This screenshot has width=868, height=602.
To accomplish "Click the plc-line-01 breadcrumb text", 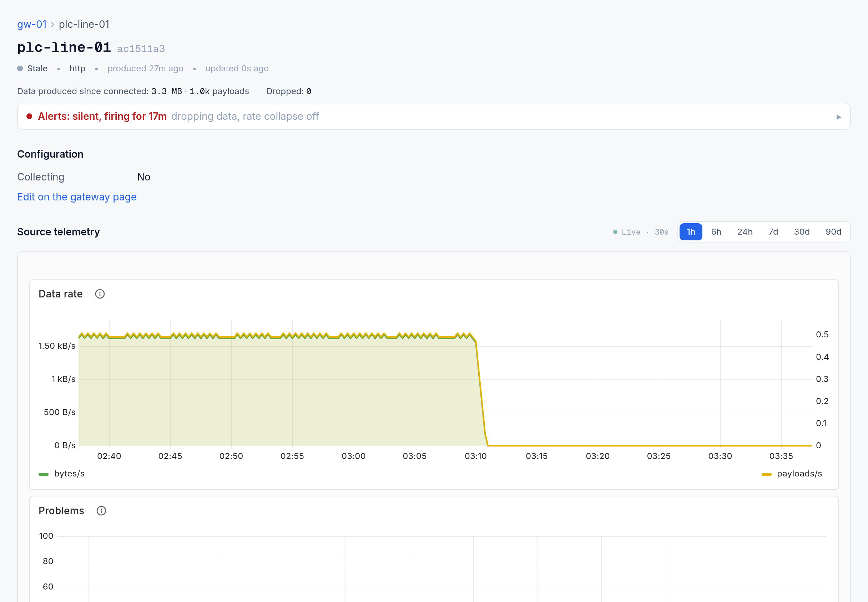I will coord(84,24).
